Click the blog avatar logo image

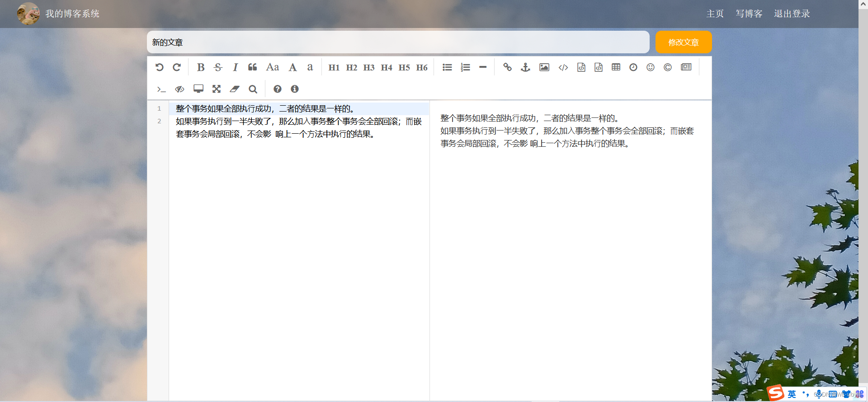pyautogui.click(x=28, y=14)
